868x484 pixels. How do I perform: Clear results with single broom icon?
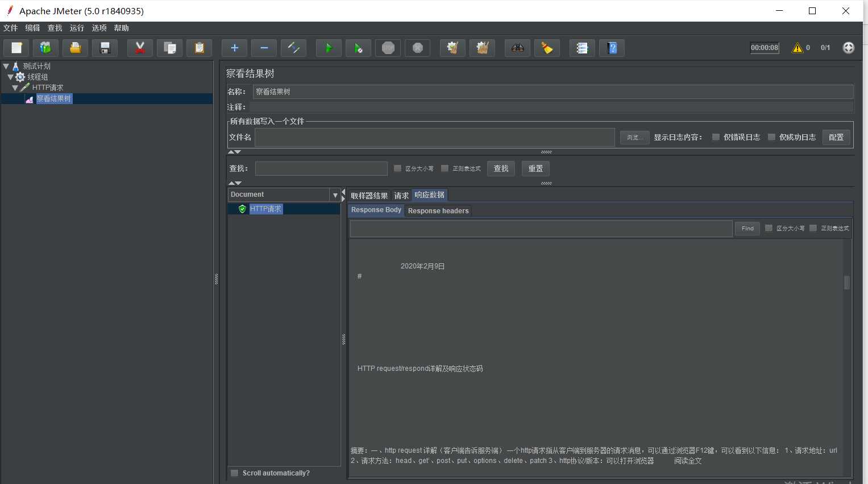452,48
